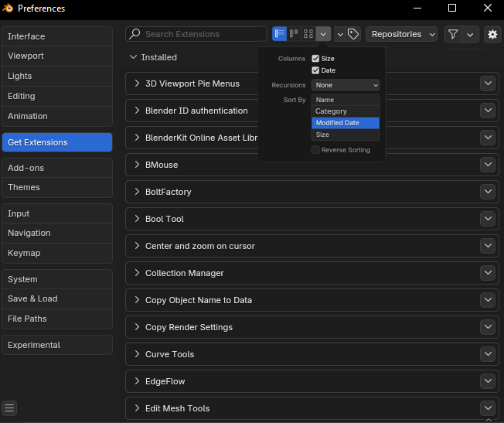Open the hamburger menu at bottom left
This screenshot has width=504, height=423.
coord(9,408)
